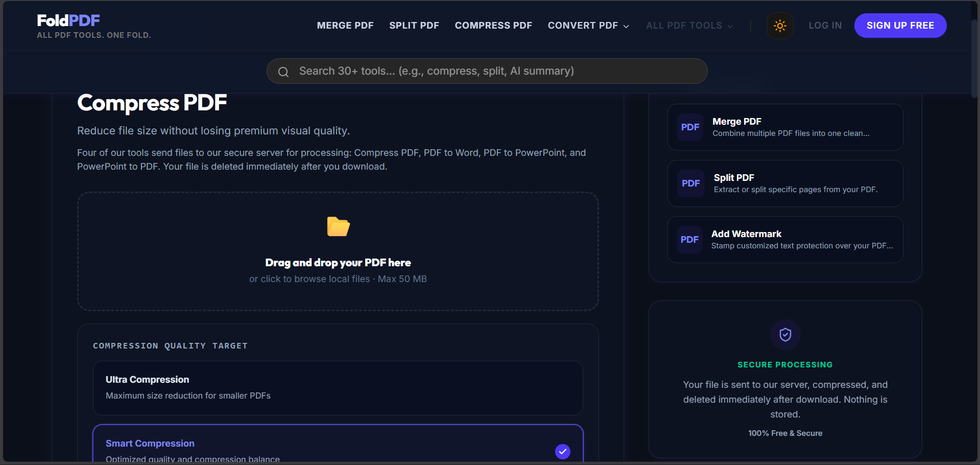The height and width of the screenshot is (465, 980).
Task: Toggle light mode with the sun icon
Action: coord(780,26)
